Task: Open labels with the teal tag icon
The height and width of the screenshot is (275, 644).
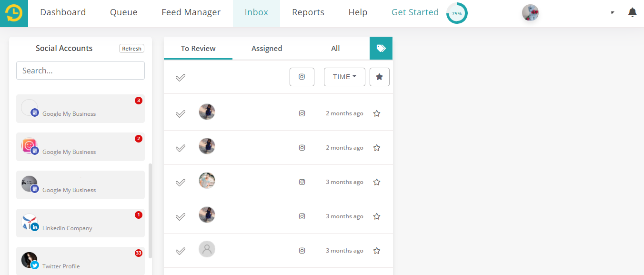Action: pyautogui.click(x=381, y=48)
